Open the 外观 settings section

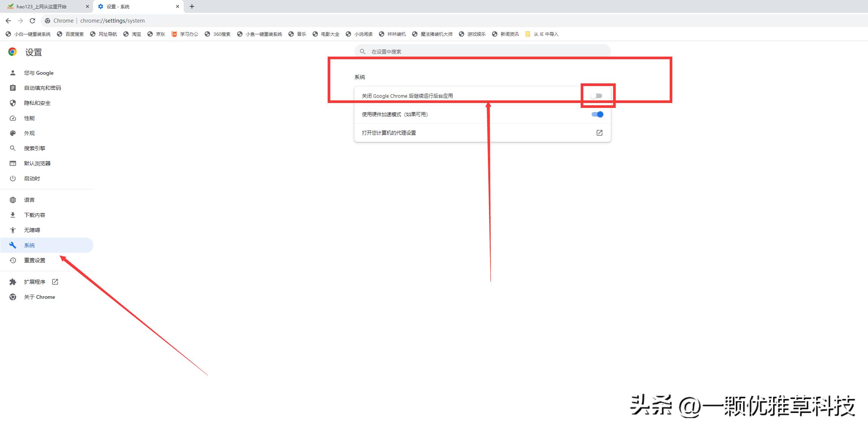(29, 133)
